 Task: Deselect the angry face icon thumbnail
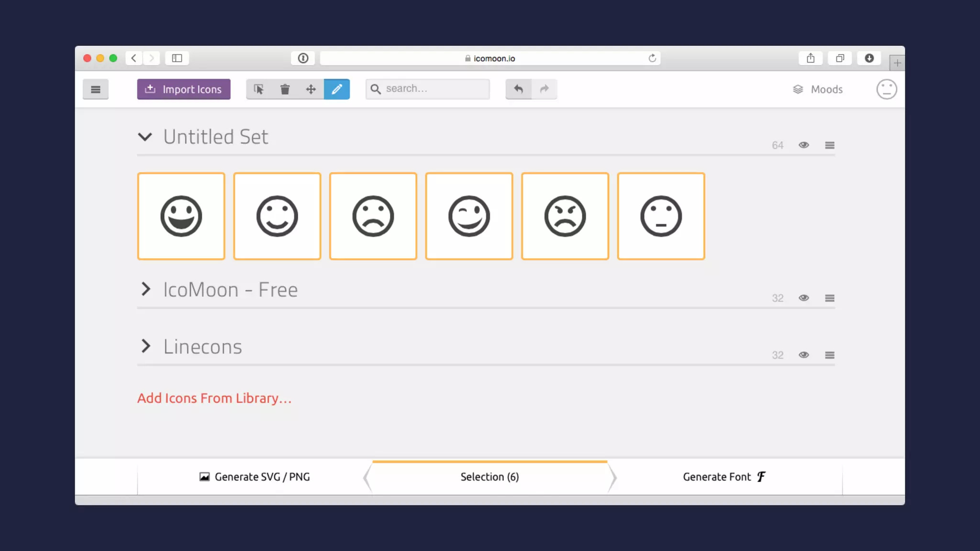565,216
